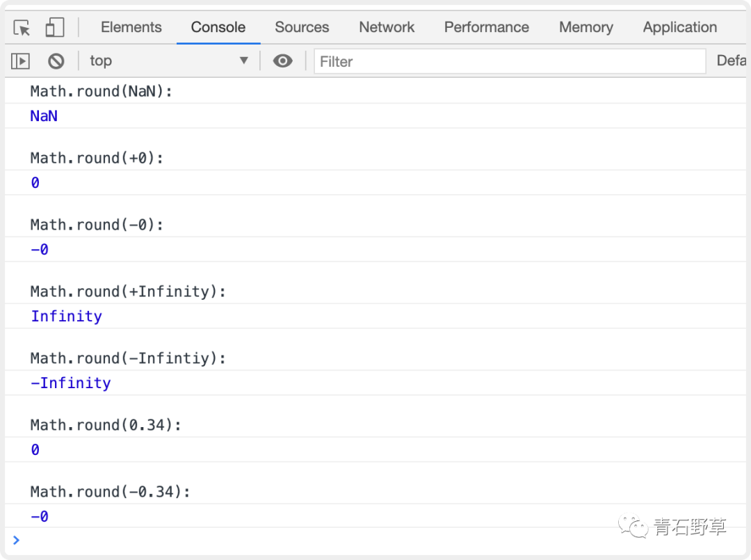Click the 0 result below Math.round(0.34)
This screenshot has height=560, width=751.
pos(35,450)
